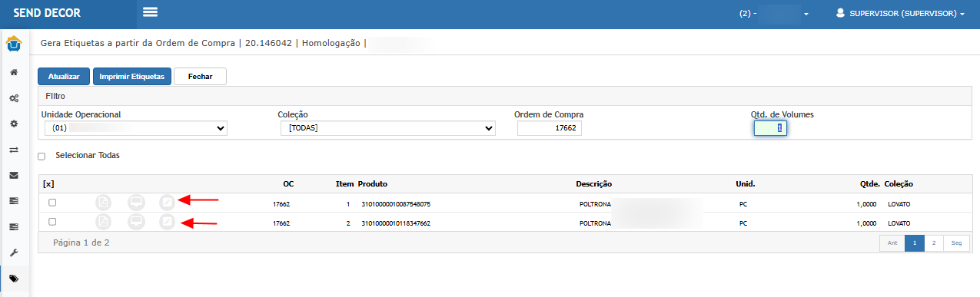980x297 pixels.
Task: Select page 1 in pagination
Action: pos(915,243)
